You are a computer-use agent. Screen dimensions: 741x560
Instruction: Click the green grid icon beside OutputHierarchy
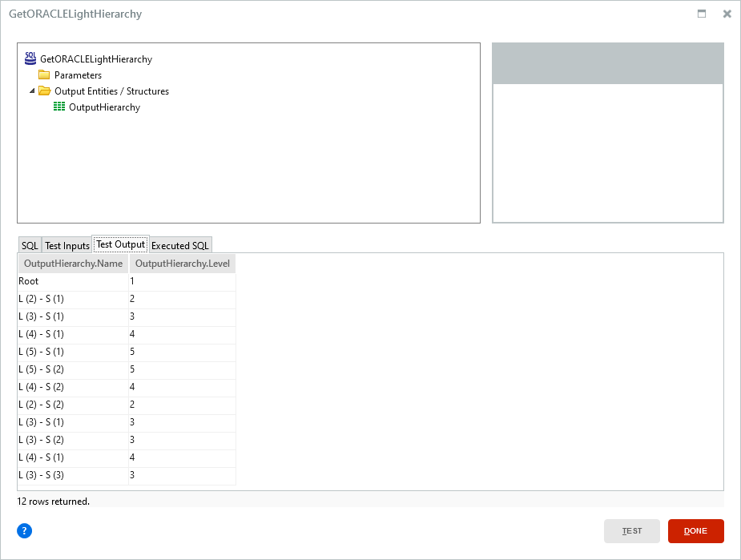coord(60,106)
